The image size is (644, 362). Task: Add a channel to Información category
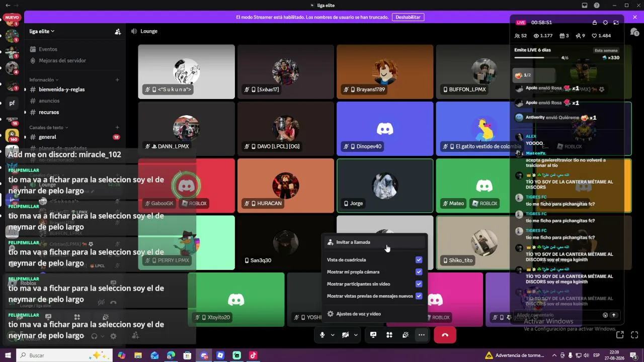click(117, 80)
